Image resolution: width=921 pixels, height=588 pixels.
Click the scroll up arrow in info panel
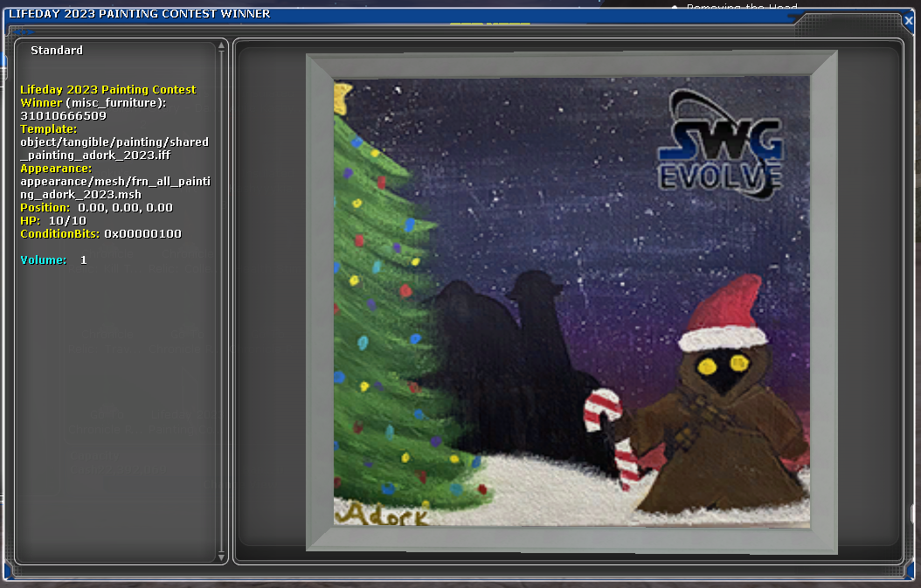click(221, 45)
